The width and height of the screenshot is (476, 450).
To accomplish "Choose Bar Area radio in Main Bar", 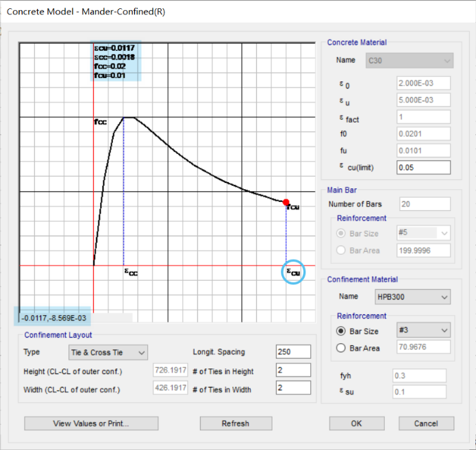I will [x=340, y=250].
